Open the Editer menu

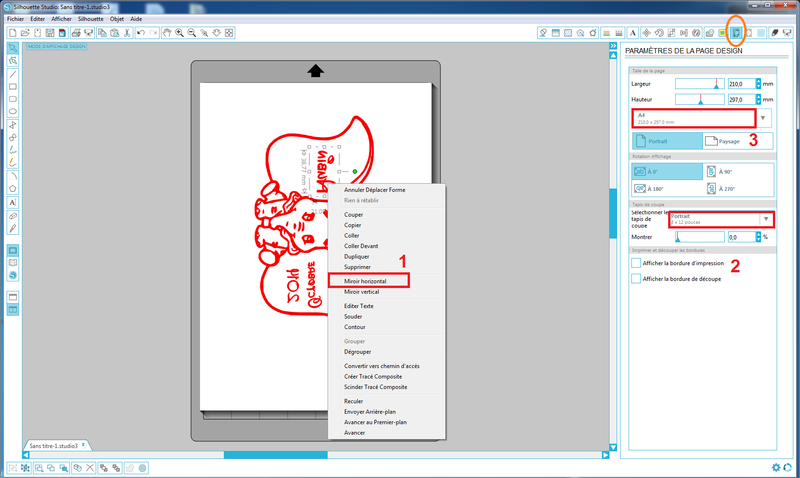[x=37, y=19]
